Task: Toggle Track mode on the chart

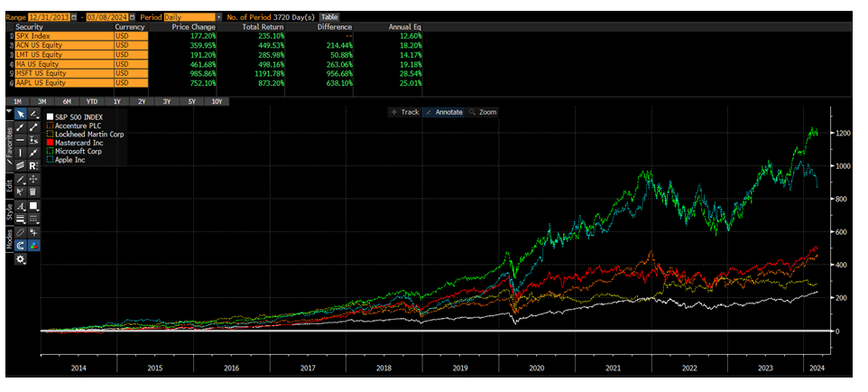Action: point(405,112)
